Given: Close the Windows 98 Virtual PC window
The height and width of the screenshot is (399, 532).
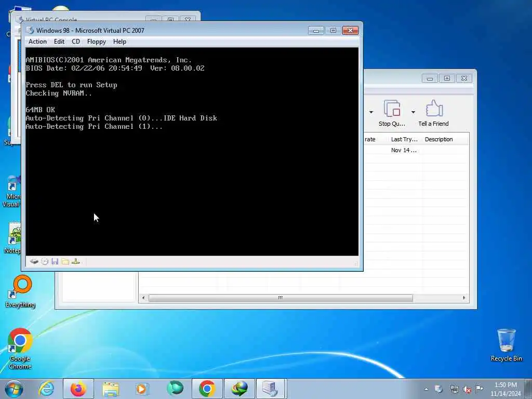Looking at the screenshot, I should [351, 31].
